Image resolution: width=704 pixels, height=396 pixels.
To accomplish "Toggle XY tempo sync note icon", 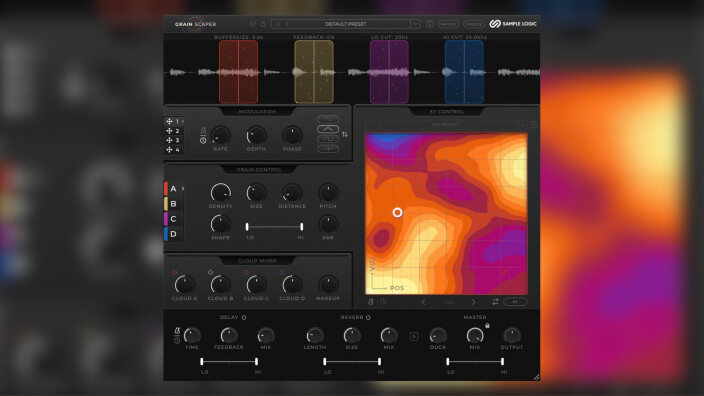I will (x=371, y=302).
